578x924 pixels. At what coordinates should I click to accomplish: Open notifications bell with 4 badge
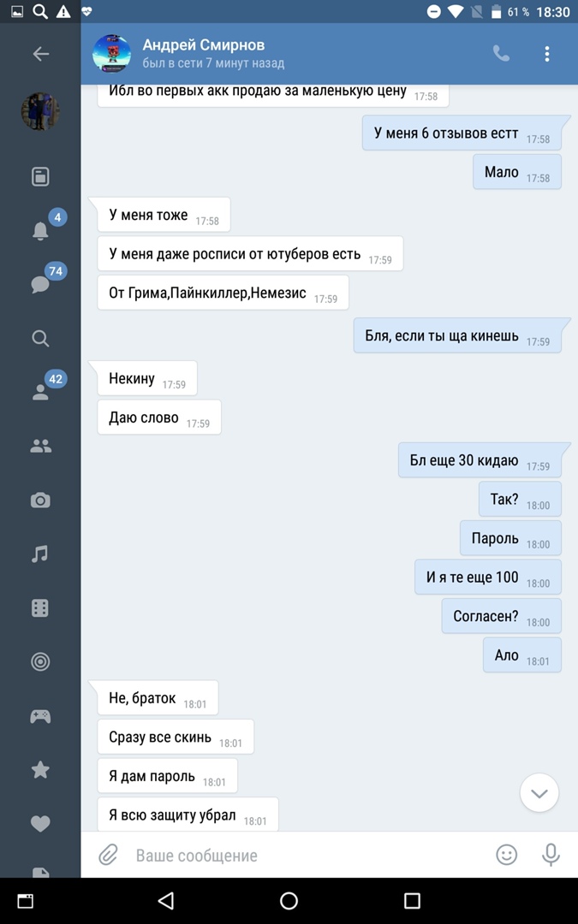[40, 230]
